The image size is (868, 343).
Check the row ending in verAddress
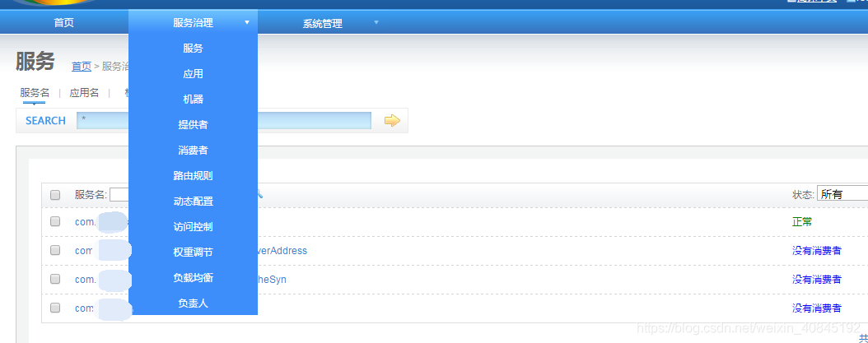(55, 250)
